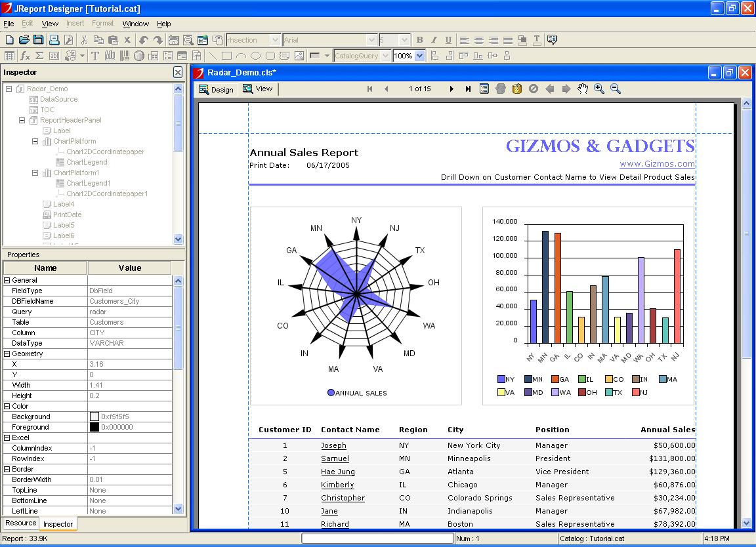Select the pan hand tool
Viewport: 756px width, 547px height.
pos(582,89)
